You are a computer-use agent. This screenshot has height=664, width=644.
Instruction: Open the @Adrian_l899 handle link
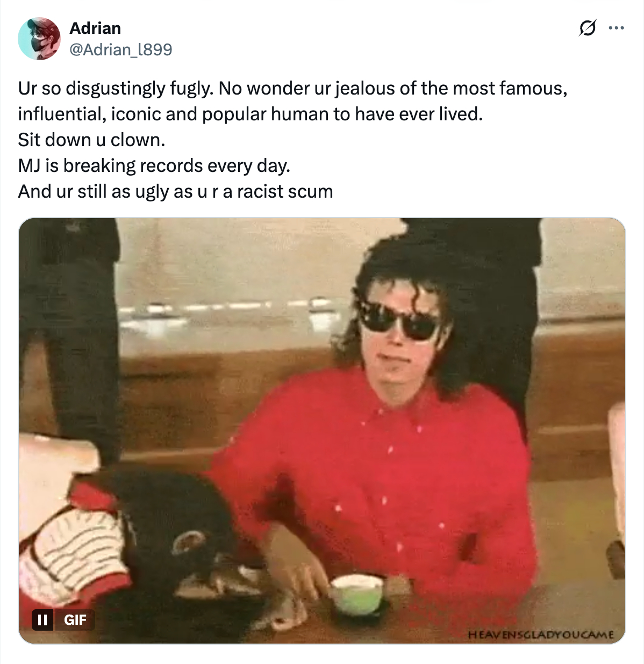(x=121, y=49)
